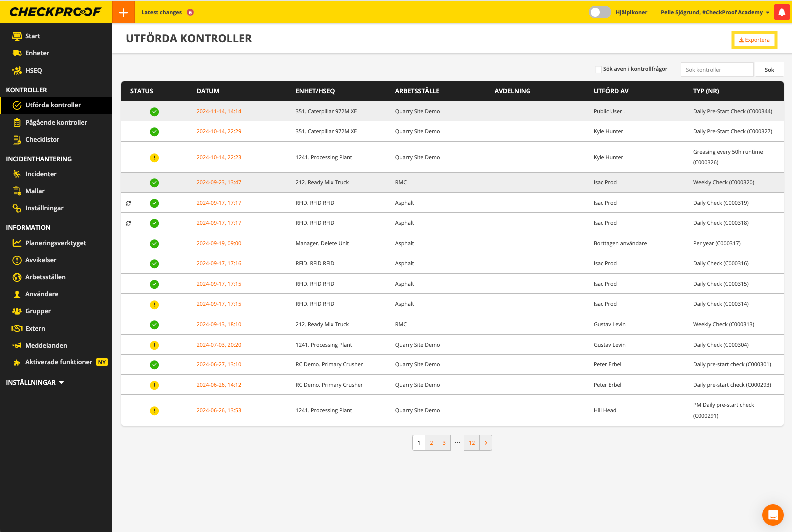This screenshot has height=532, width=792.
Task: Click the sync icon beside Daily Check C000319
Action: (129, 203)
